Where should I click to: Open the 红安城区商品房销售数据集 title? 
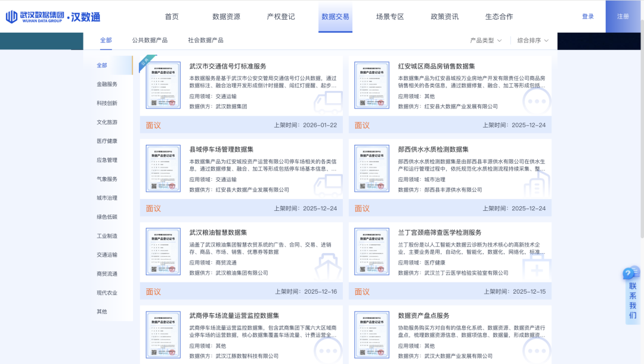pos(436,66)
